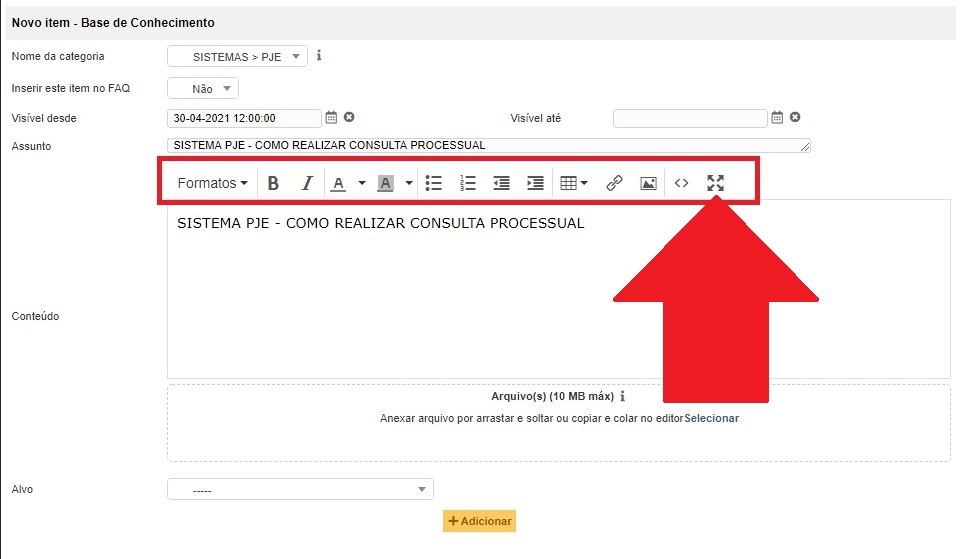Screen dimensions: 965x559
Task: Toggle fullscreen editor mode
Action: (715, 183)
